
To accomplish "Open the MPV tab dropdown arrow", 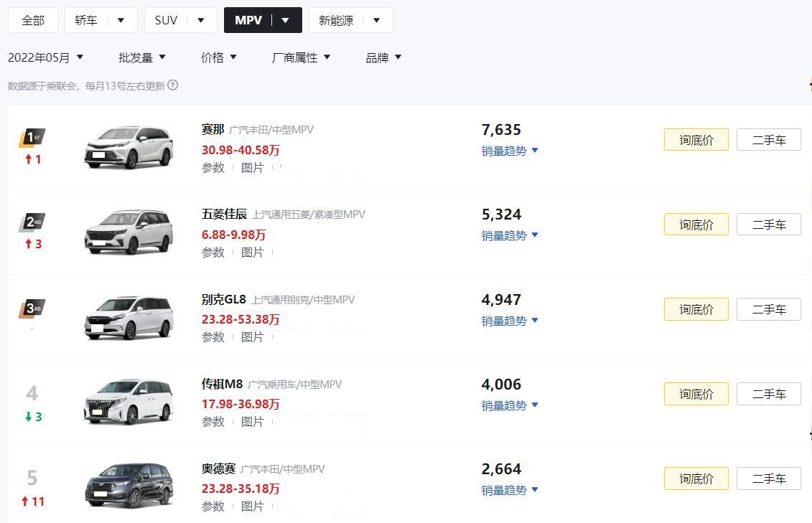I will point(286,20).
